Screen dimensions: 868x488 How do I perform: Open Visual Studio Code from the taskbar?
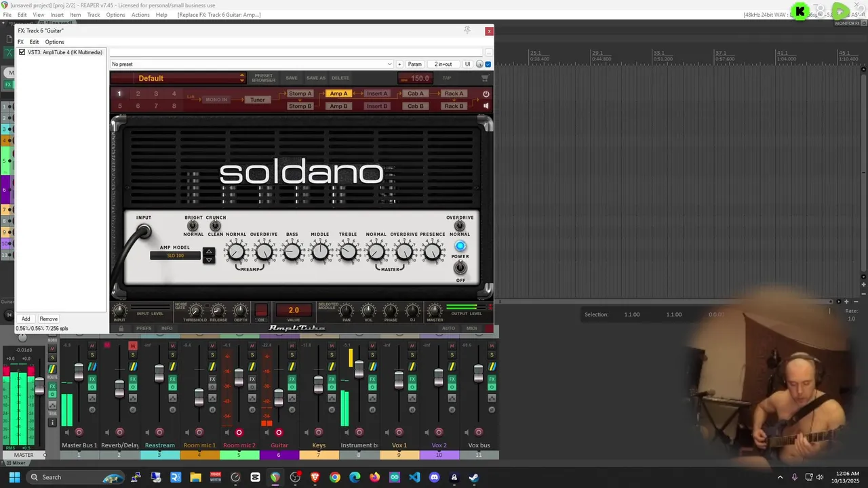[x=414, y=477]
